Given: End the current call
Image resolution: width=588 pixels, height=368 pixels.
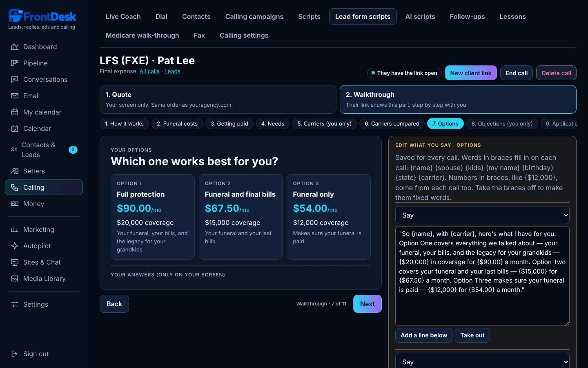Looking at the screenshot, I should pyautogui.click(x=517, y=73).
